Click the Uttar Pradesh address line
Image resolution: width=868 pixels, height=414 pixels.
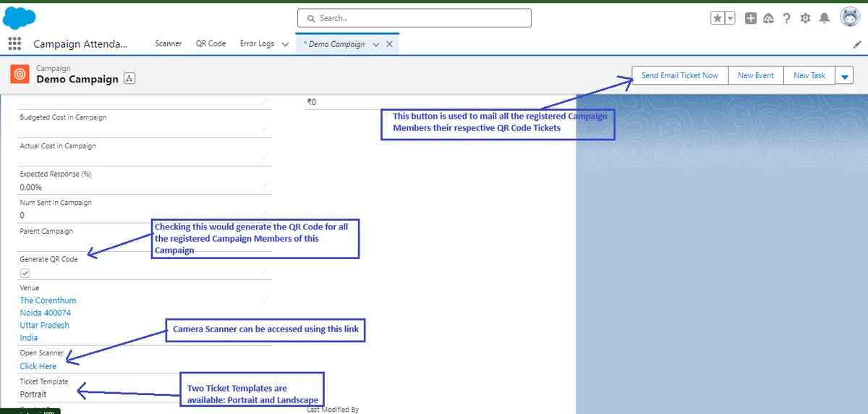click(x=45, y=325)
